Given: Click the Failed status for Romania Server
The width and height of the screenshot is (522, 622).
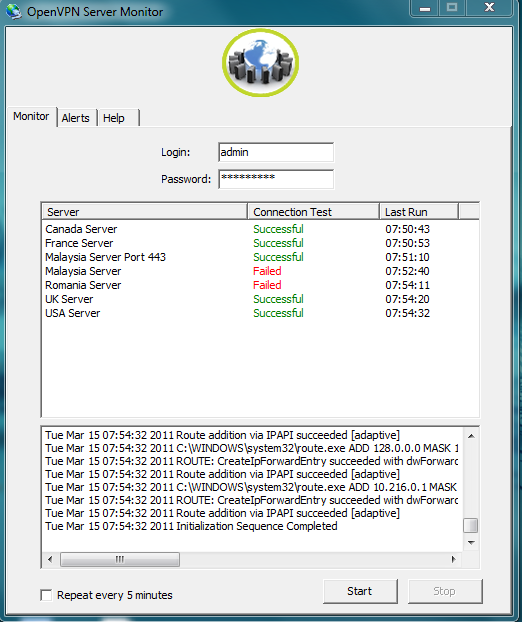Looking at the screenshot, I should click(267, 285).
